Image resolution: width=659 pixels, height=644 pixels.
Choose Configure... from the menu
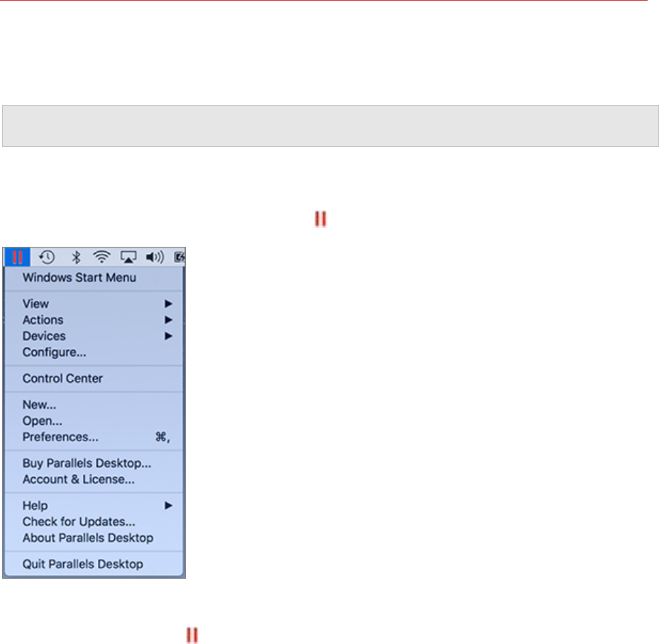pos(94,352)
